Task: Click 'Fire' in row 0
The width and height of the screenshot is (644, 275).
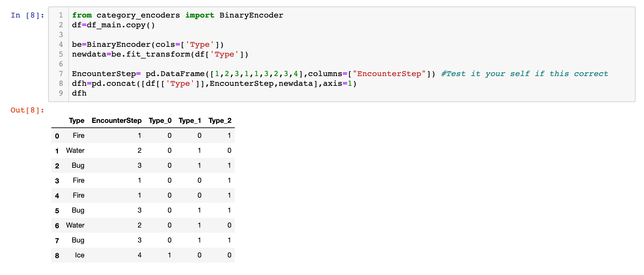Action: click(x=78, y=136)
